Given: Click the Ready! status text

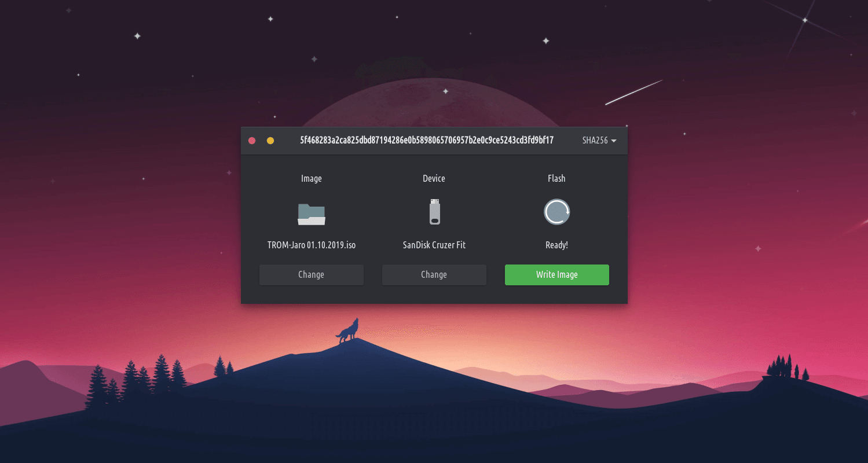Looking at the screenshot, I should coord(556,245).
